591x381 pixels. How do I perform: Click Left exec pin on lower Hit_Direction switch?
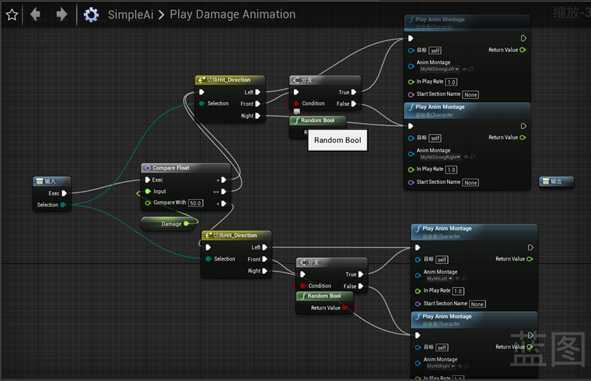tap(265, 247)
